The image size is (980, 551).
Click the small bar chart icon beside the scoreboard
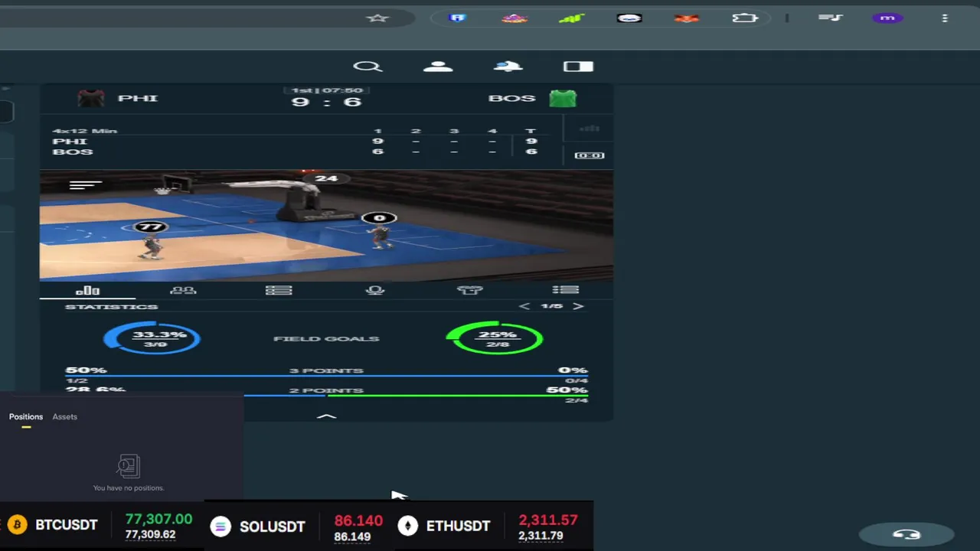[589, 129]
